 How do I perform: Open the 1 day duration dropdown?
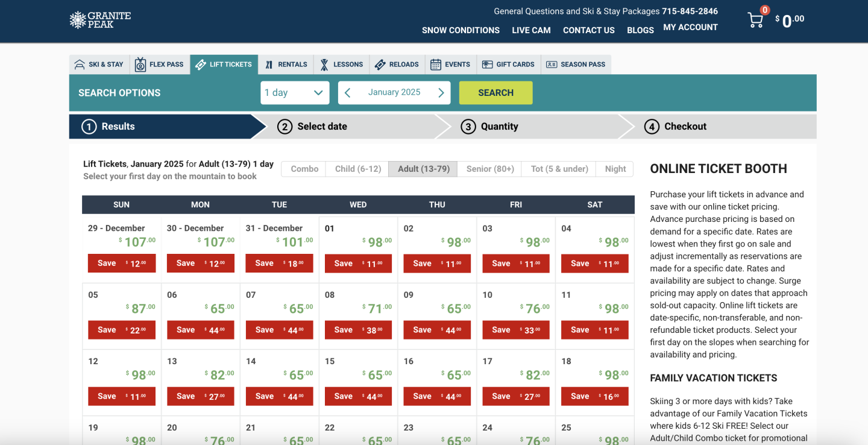[x=295, y=93]
